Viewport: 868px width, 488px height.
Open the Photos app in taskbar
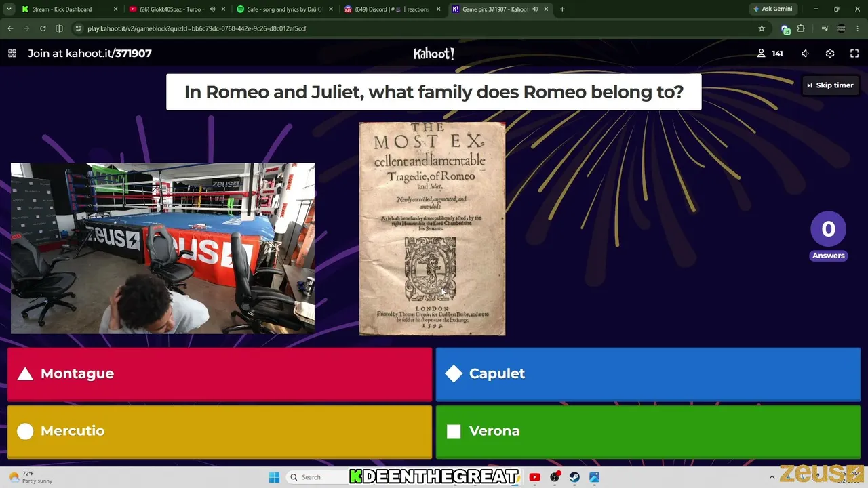pyautogui.click(x=594, y=477)
